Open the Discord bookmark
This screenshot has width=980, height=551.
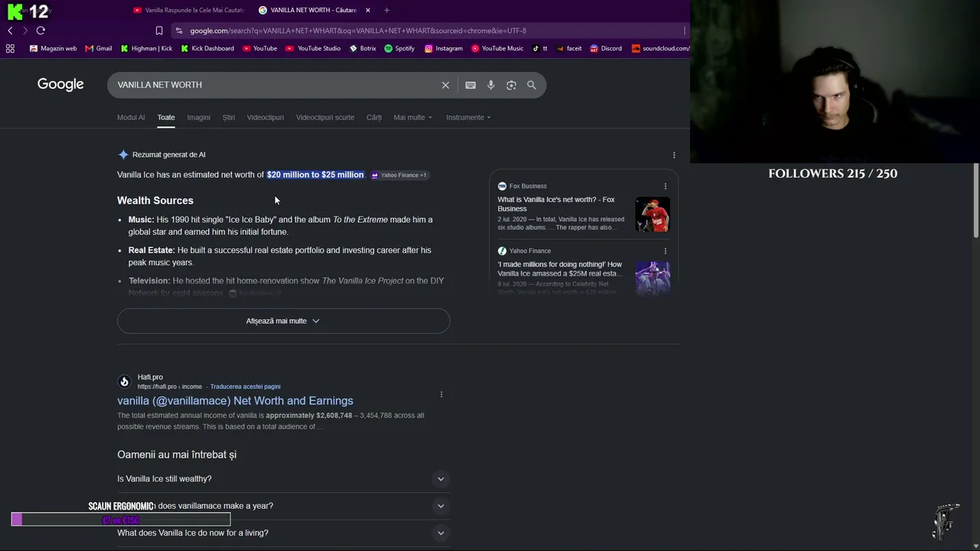coord(606,48)
